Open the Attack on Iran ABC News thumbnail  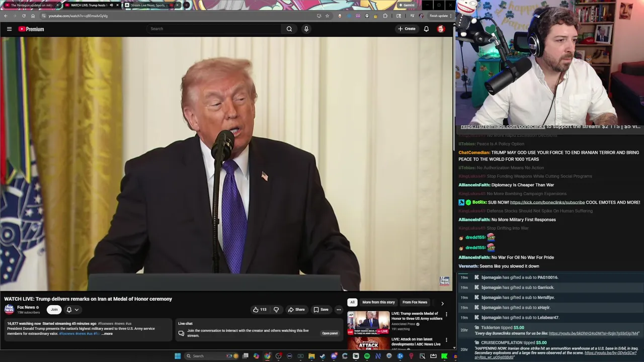[x=368, y=343]
